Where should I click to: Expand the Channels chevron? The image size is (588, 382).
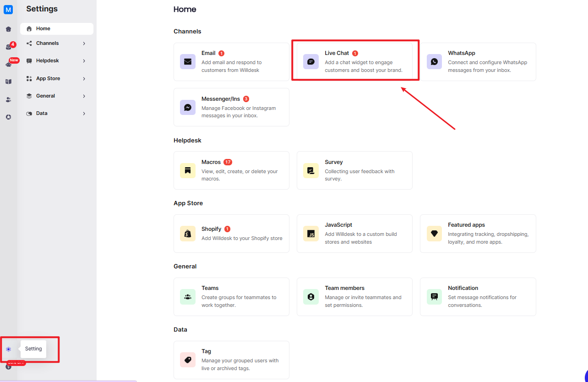[x=84, y=44]
